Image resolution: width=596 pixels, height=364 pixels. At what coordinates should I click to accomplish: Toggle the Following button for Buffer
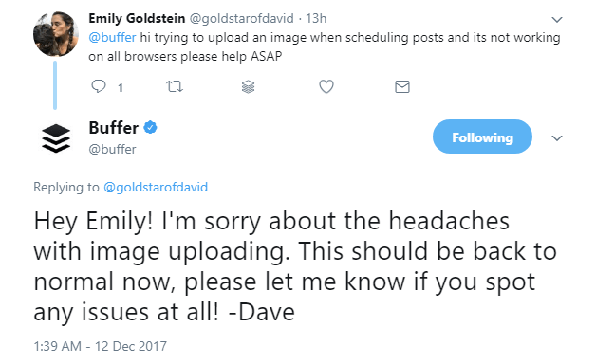click(x=482, y=136)
